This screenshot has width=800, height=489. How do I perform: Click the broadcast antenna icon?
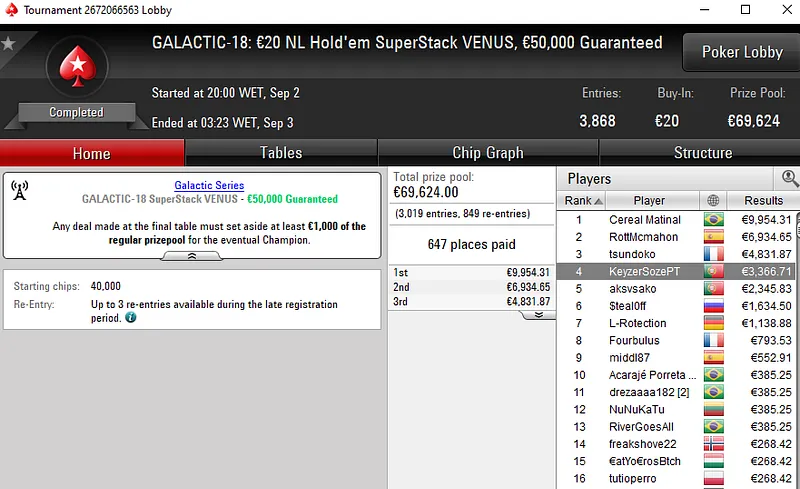coord(19,190)
